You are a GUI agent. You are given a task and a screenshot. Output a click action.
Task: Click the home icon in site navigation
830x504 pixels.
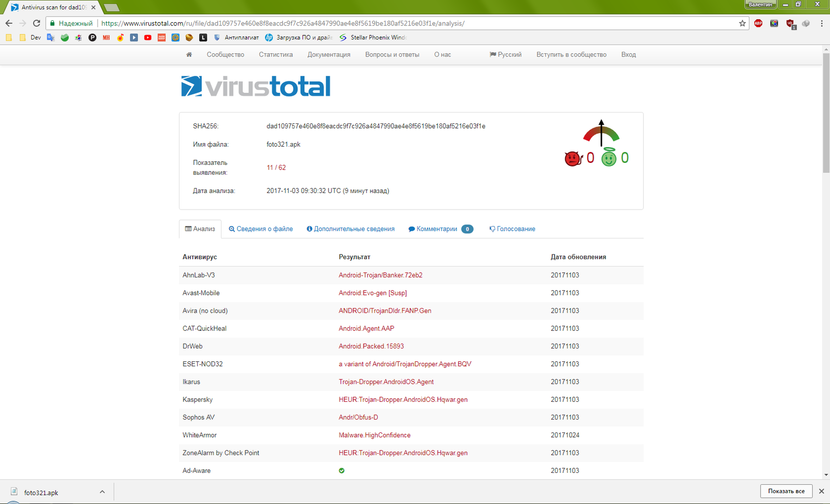189,54
